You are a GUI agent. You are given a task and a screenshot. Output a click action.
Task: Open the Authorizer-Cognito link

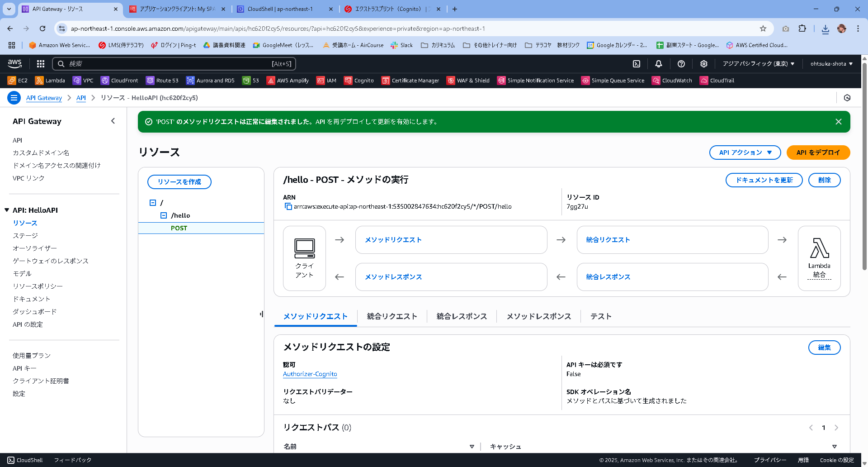(310, 374)
